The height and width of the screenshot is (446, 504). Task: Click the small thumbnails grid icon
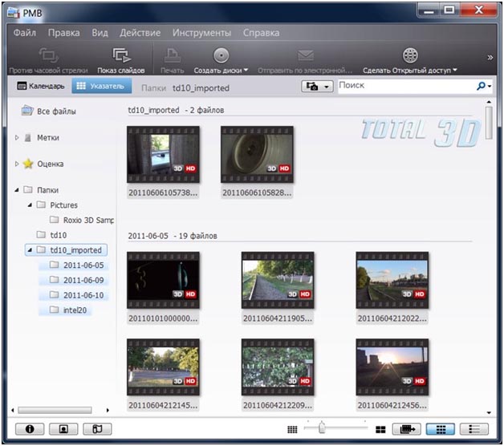click(x=292, y=429)
